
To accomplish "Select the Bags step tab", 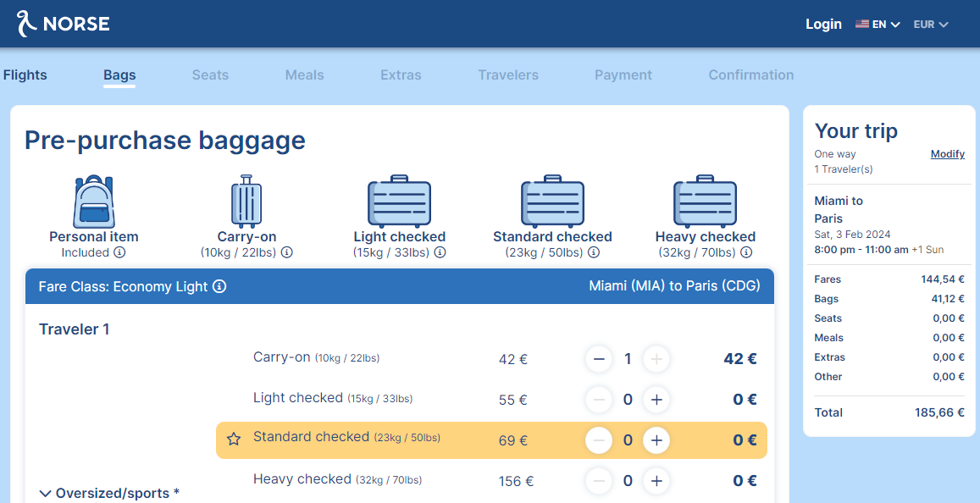I will click(x=119, y=75).
